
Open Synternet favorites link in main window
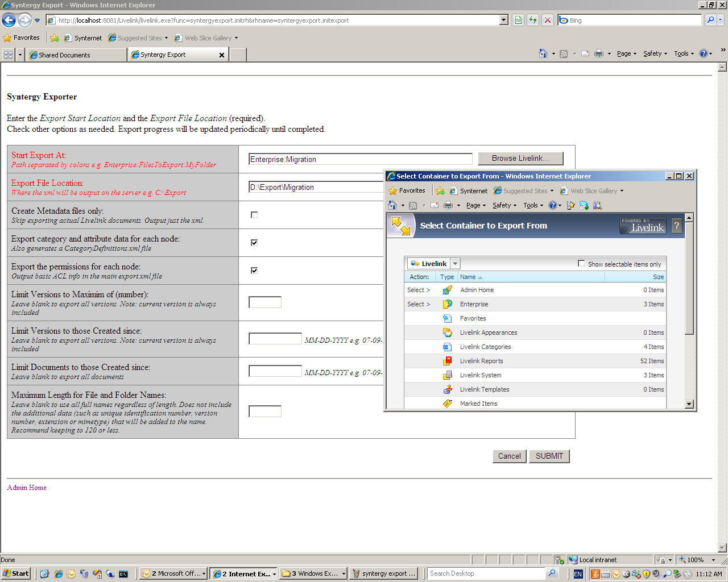[x=83, y=38]
